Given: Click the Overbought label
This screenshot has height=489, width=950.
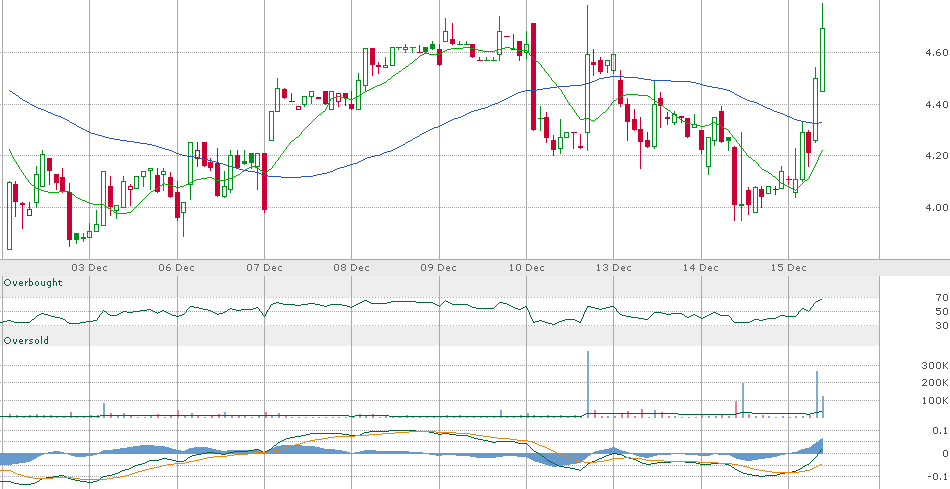Looking at the screenshot, I should point(33,282).
